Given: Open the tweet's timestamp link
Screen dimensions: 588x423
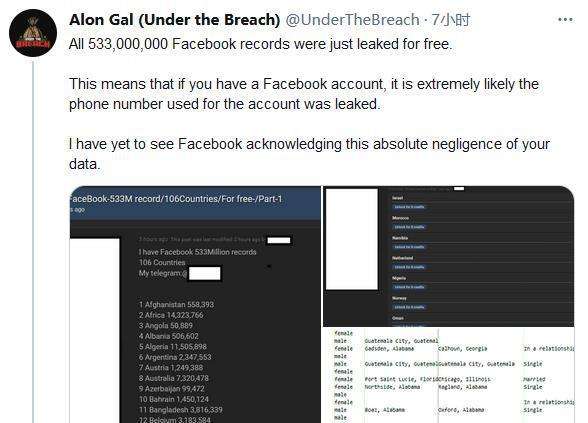Looking at the screenshot, I should click(x=450, y=20).
